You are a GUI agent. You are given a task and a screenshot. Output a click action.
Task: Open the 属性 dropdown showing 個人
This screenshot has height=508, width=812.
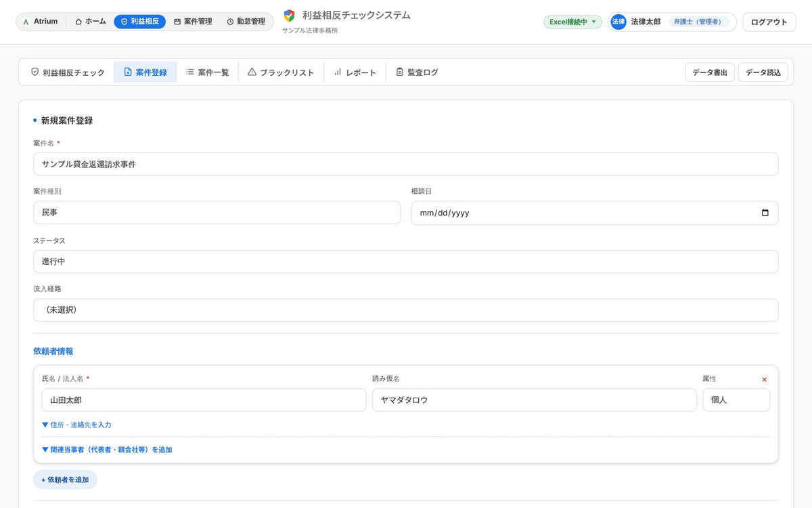(x=736, y=400)
